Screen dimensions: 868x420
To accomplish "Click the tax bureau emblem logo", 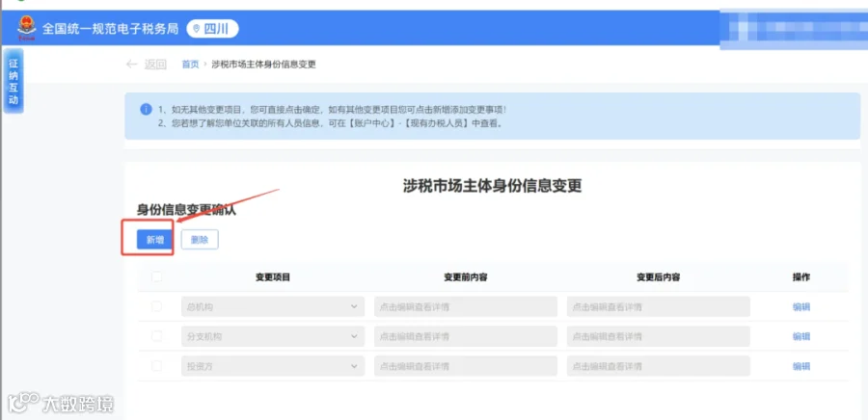I will (x=26, y=28).
